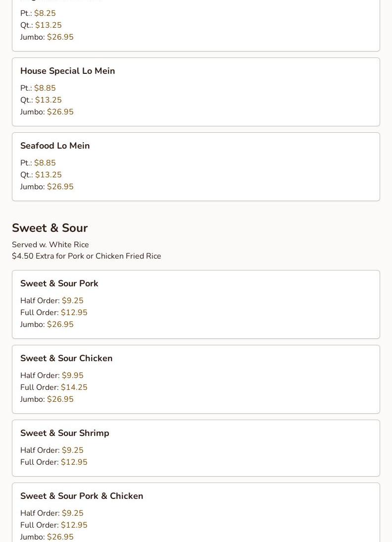Choose Seafood Lo Mein Pt. price $8.85
This screenshot has height=542, width=392.
[x=45, y=163]
